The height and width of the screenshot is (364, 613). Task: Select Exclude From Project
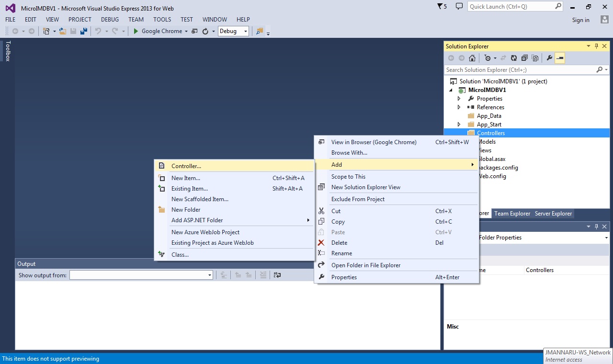(x=397, y=199)
